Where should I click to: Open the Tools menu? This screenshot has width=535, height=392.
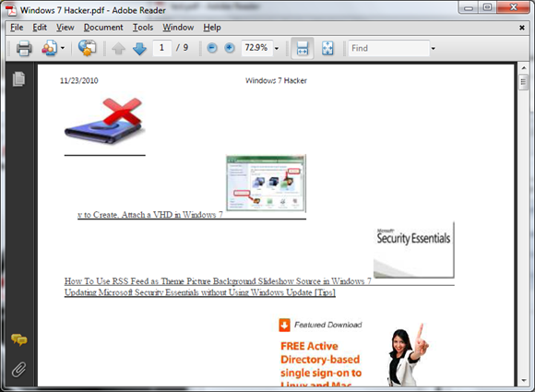coord(143,28)
